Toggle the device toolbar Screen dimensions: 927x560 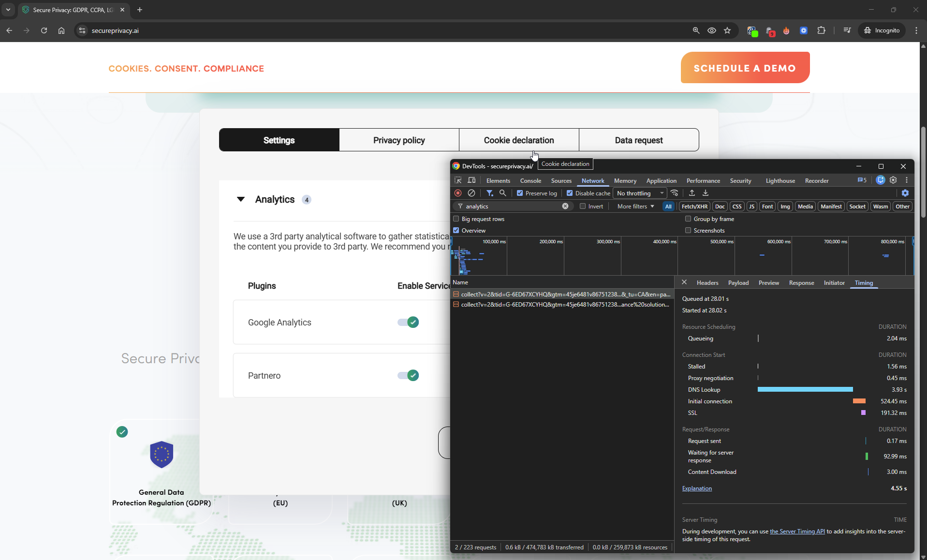[x=471, y=180]
